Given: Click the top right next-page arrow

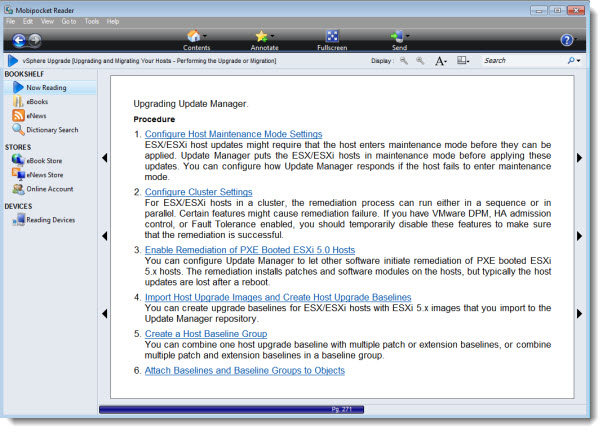Looking at the screenshot, I should tap(579, 157).
